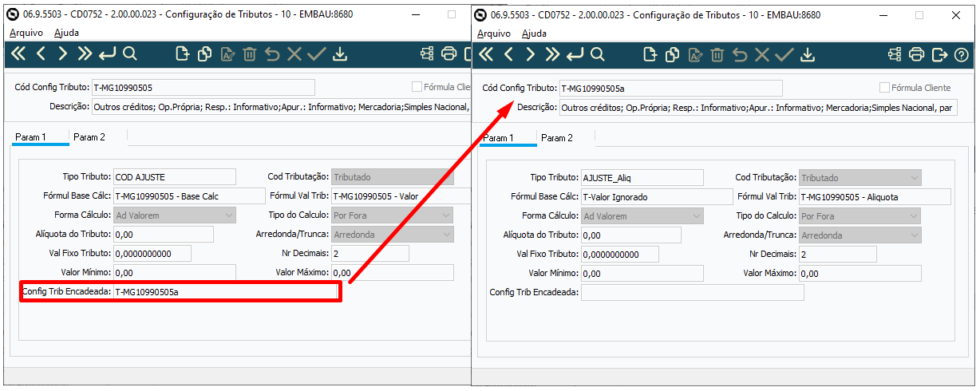Click confirm checkmark icon in left window

click(317, 54)
